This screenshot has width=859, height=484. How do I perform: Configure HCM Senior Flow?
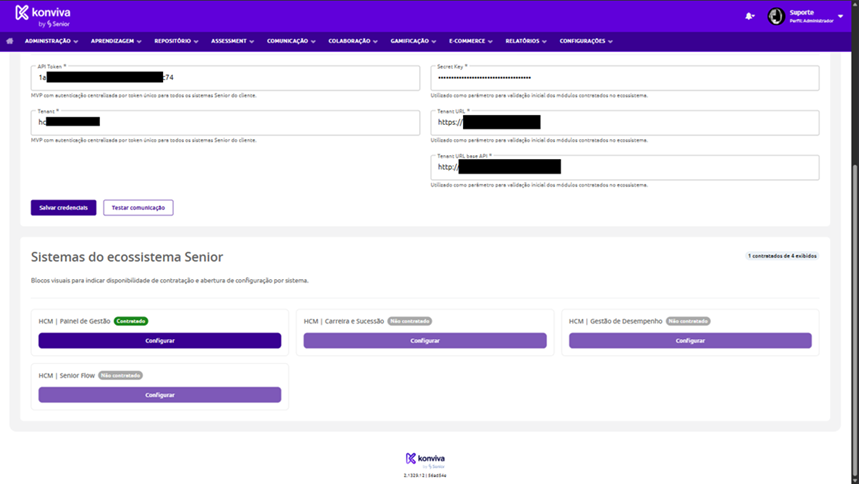tap(159, 395)
